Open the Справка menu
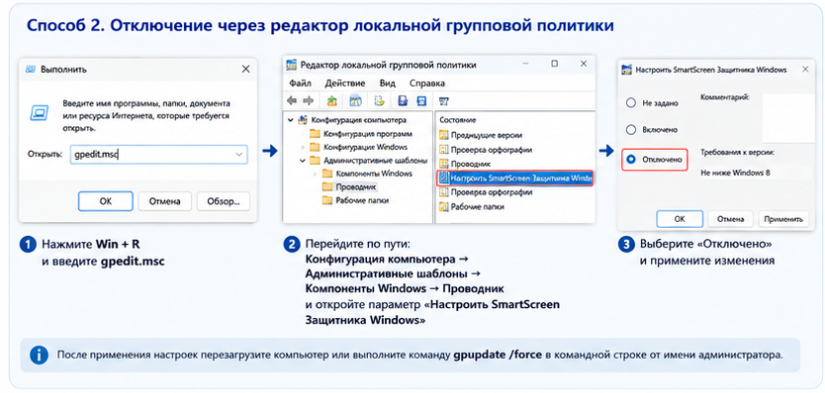This screenshot has height=393, width=825. (x=427, y=83)
